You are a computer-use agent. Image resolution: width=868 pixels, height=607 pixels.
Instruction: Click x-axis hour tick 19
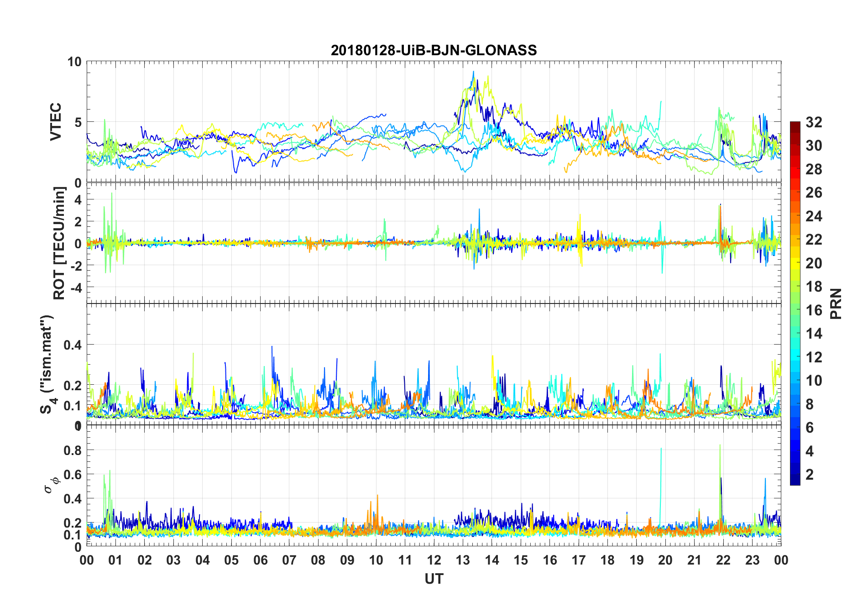[x=637, y=560]
